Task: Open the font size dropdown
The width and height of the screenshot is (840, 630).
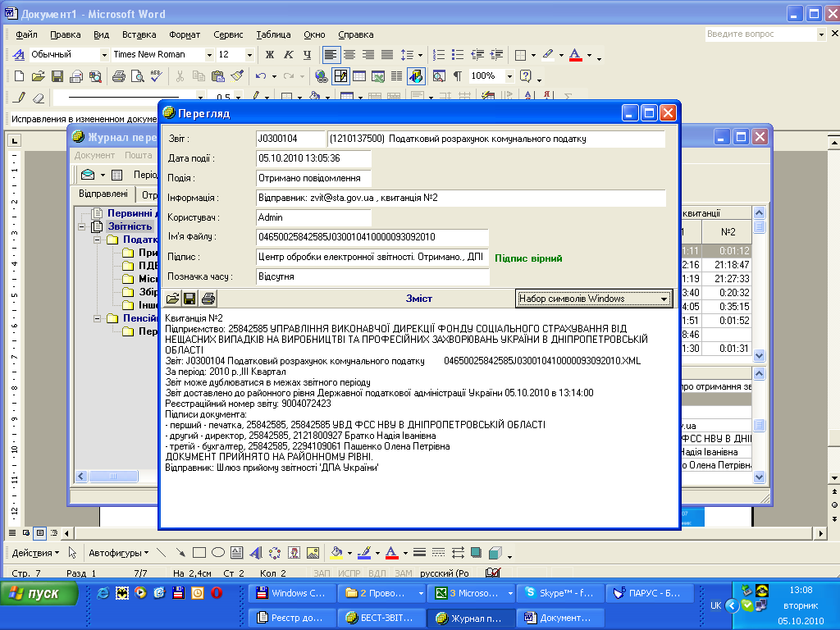Action: click(249, 55)
